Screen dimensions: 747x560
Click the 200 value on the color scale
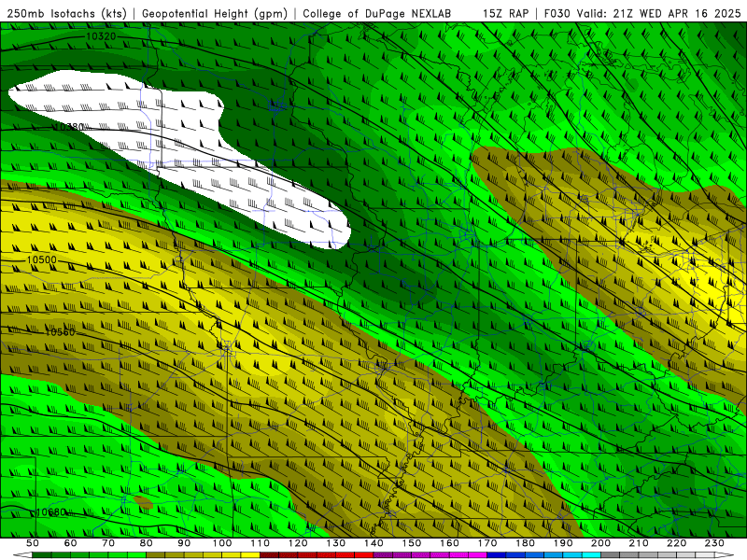pos(601,543)
